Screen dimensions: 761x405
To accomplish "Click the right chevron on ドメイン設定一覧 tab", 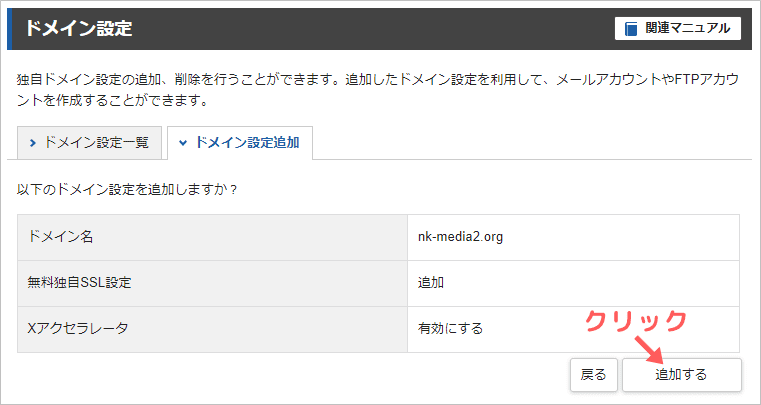I will click(33, 143).
